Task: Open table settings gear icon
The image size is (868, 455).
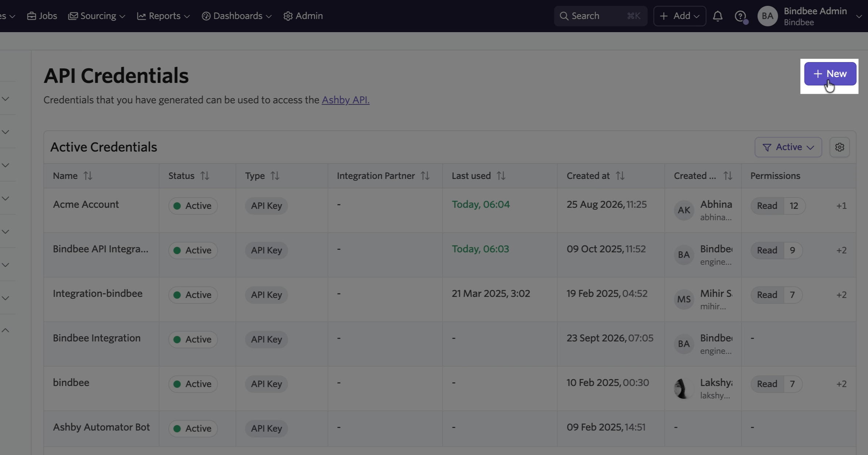Action: (840, 147)
